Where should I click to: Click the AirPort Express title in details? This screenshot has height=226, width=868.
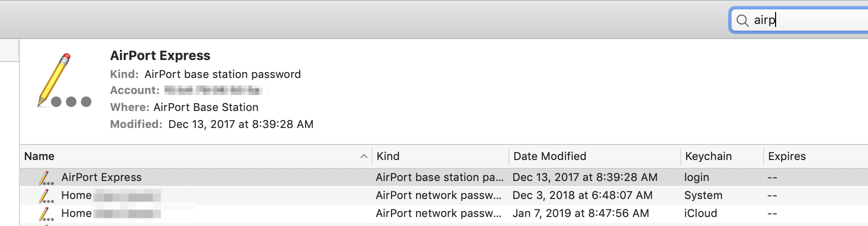(x=160, y=55)
